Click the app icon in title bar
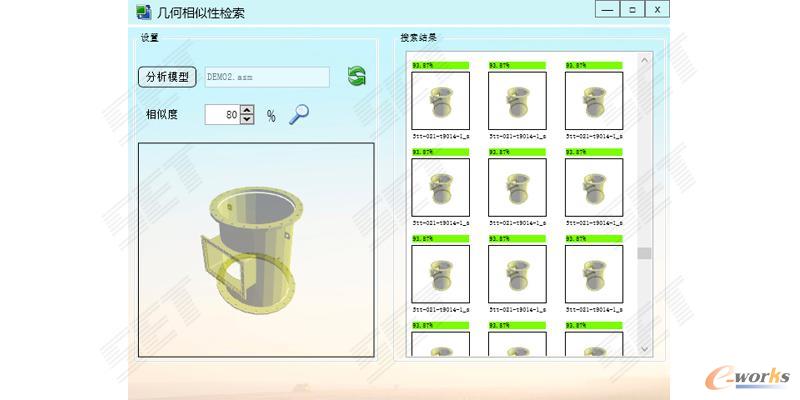Image resolution: width=800 pixels, height=400 pixels. [x=144, y=12]
